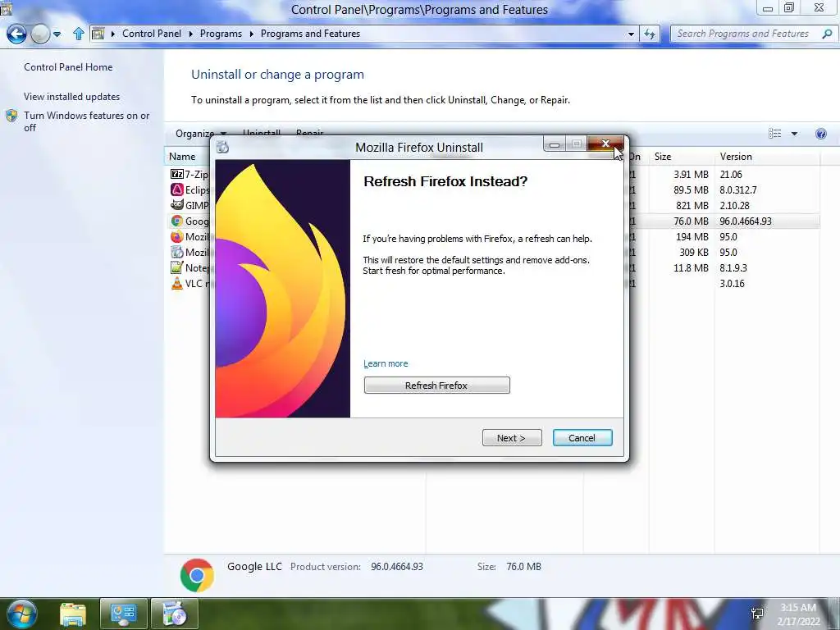Open the recent pages dropdown arrow

[x=57, y=34]
